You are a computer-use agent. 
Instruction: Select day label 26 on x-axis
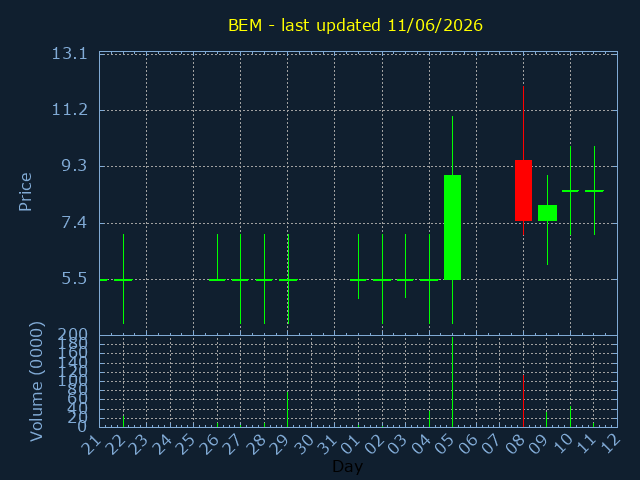tap(209, 445)
